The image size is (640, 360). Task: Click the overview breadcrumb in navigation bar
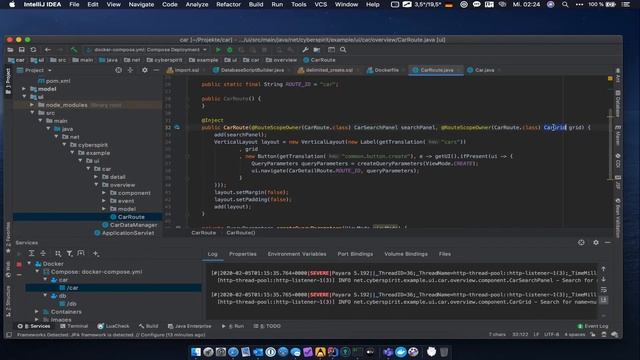pos(281,60)
